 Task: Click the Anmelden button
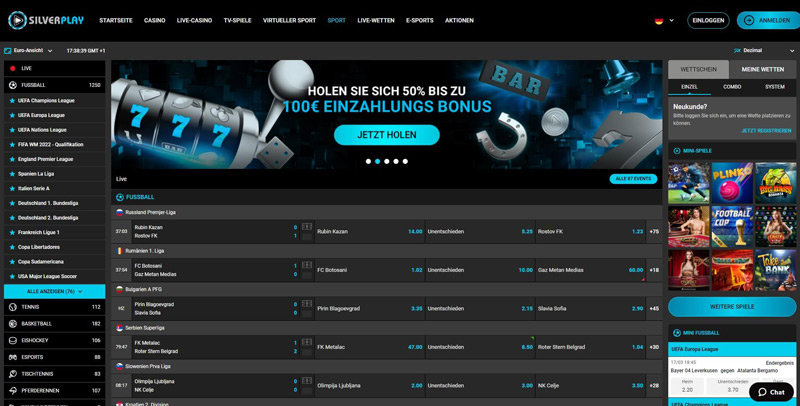click(x=768, y=20)
